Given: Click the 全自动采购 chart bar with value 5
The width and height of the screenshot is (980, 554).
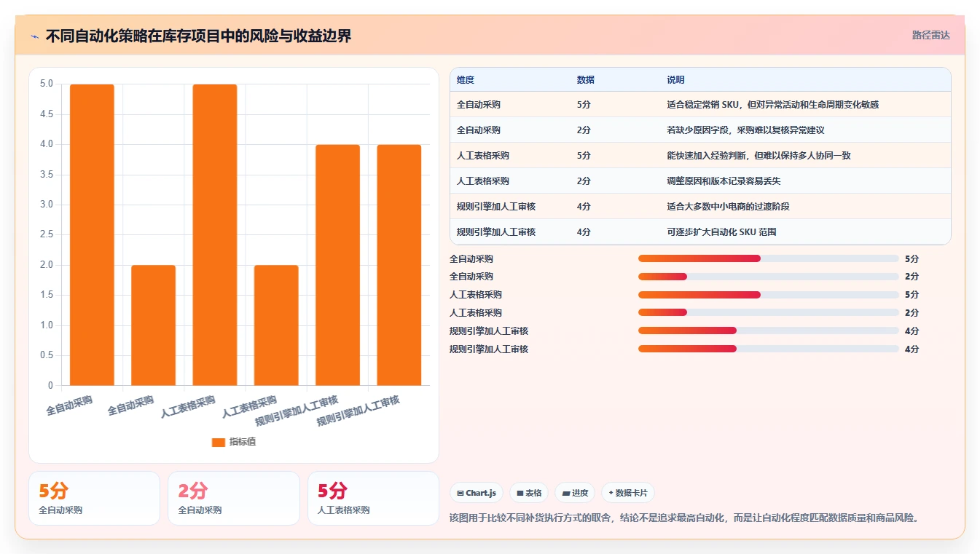Looking at the screenshot, I should tap(92, 234).
